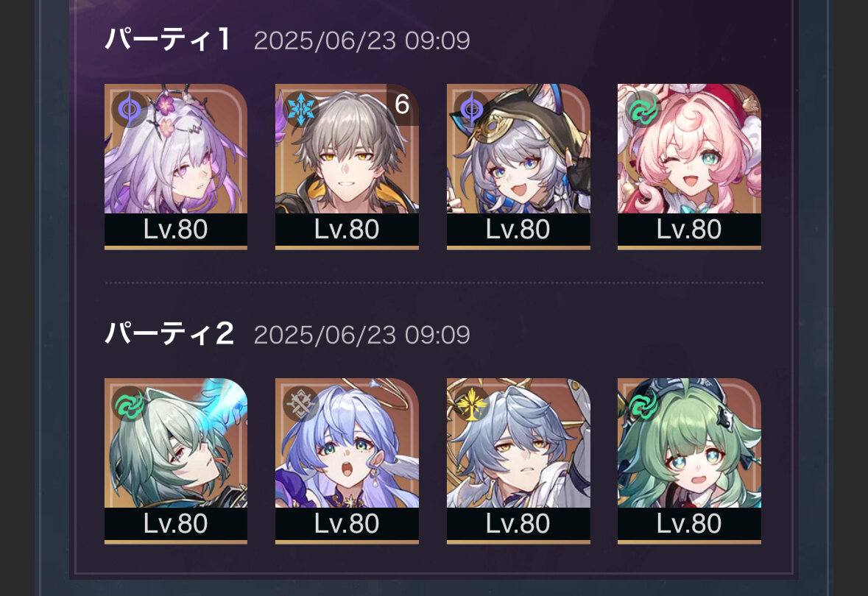Click the Wind icon on teal-haired Party 2 character
Viewport: 868px width, 596px height.
[x=130, y=403]
